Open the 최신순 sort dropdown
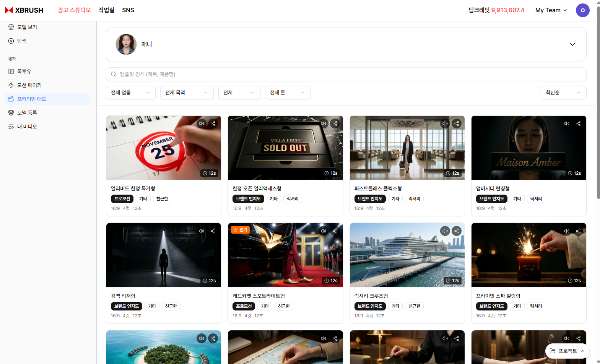 pos(563,93)
